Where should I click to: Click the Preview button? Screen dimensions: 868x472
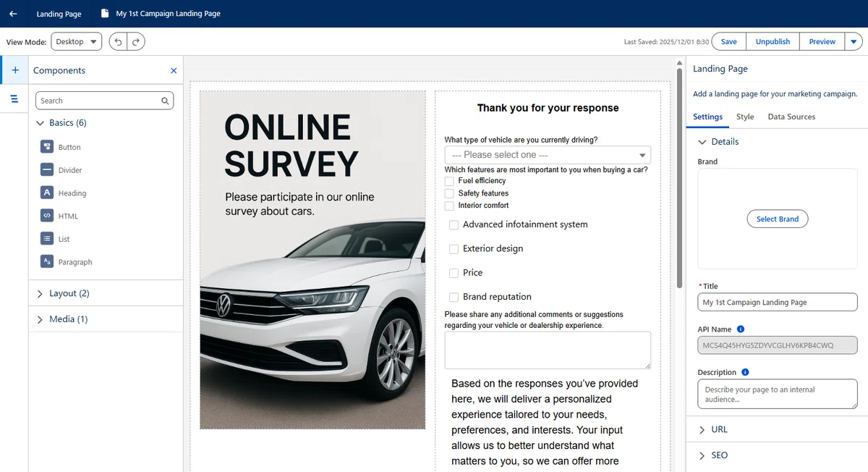pos(822,42)
